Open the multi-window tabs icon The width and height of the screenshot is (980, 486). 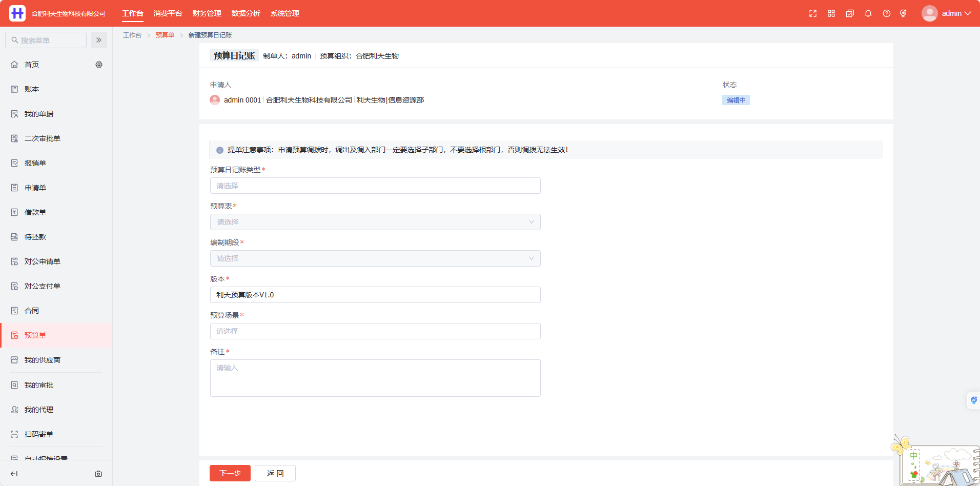(850, 13)
